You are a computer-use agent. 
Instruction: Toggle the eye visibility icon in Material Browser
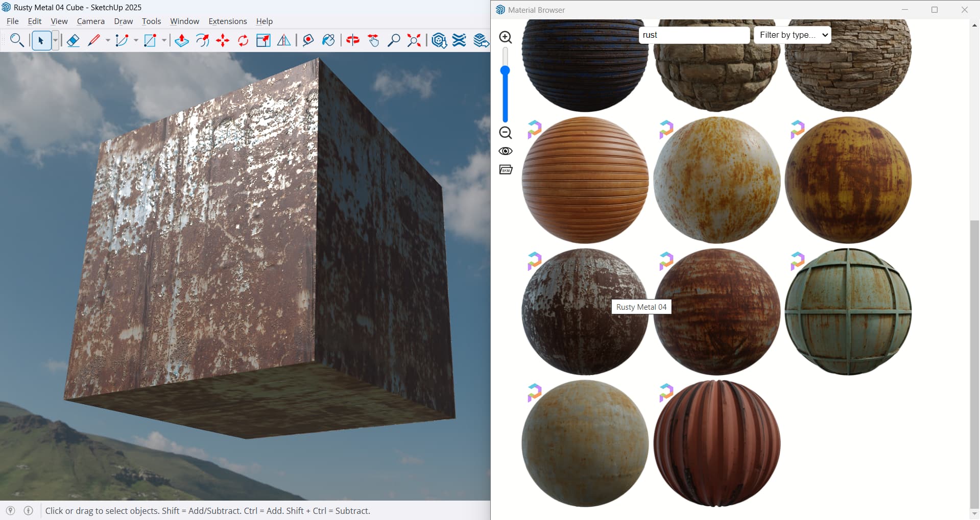click(506, 151)
